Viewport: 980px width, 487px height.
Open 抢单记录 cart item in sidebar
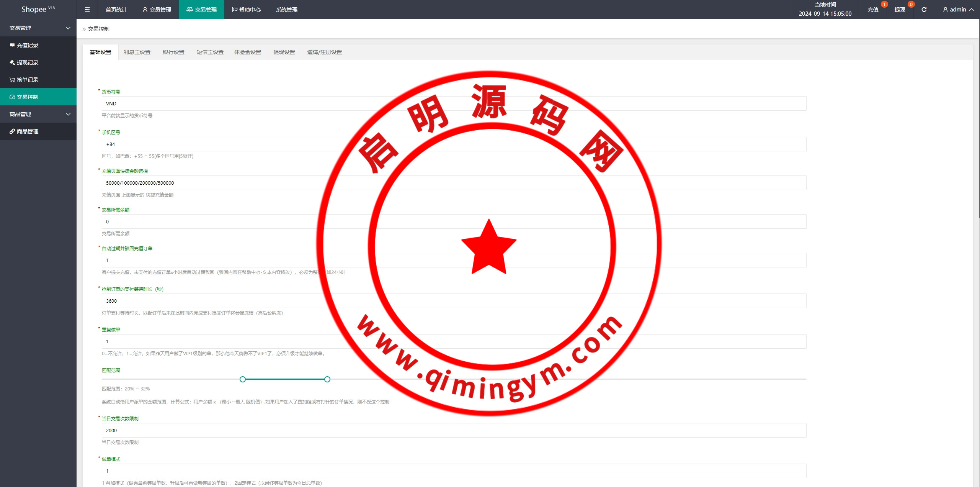tap(27, 80)
